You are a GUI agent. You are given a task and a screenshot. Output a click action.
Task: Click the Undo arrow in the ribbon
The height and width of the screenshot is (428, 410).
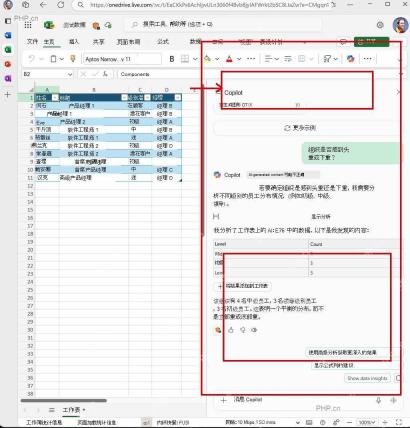pos(32,59)
